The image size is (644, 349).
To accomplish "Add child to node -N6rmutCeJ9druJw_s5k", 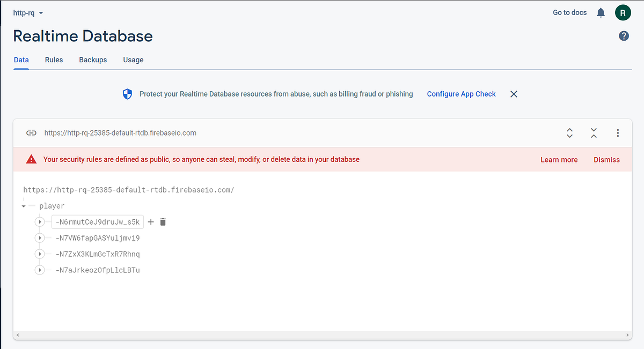I will click(x=151, y=222).
